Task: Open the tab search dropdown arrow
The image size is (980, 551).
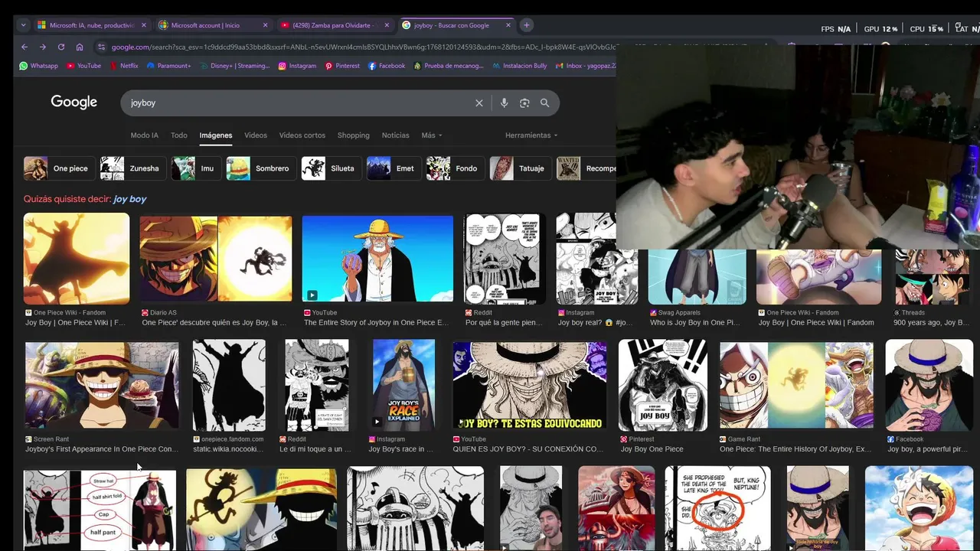Action: click(23, 25)
